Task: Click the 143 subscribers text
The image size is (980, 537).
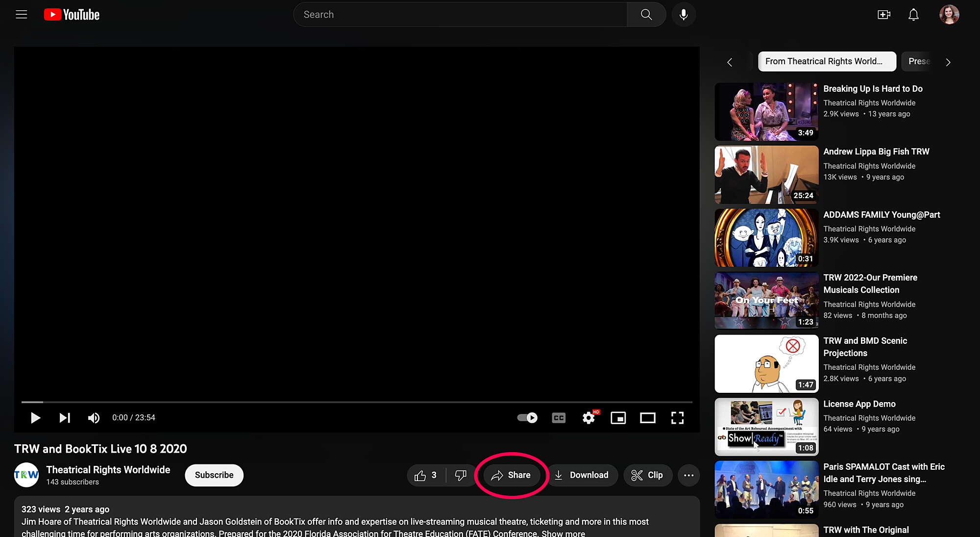Action: (x=73, y=482)
